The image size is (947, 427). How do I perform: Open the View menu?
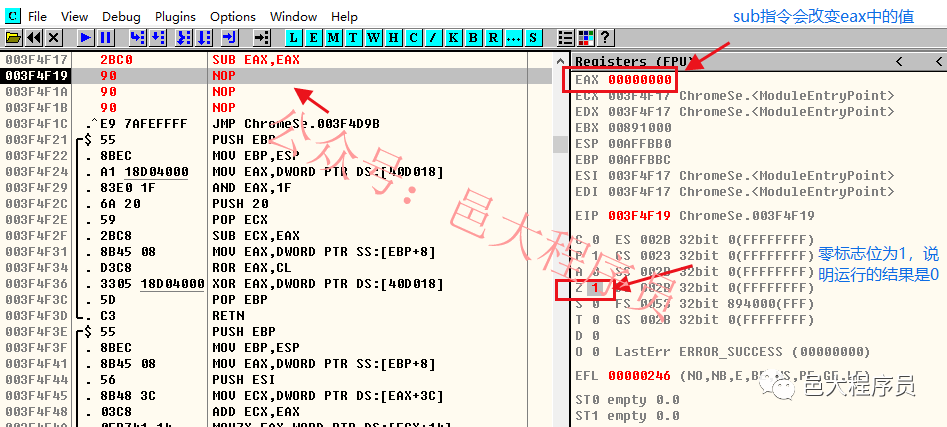coord(74,17)
